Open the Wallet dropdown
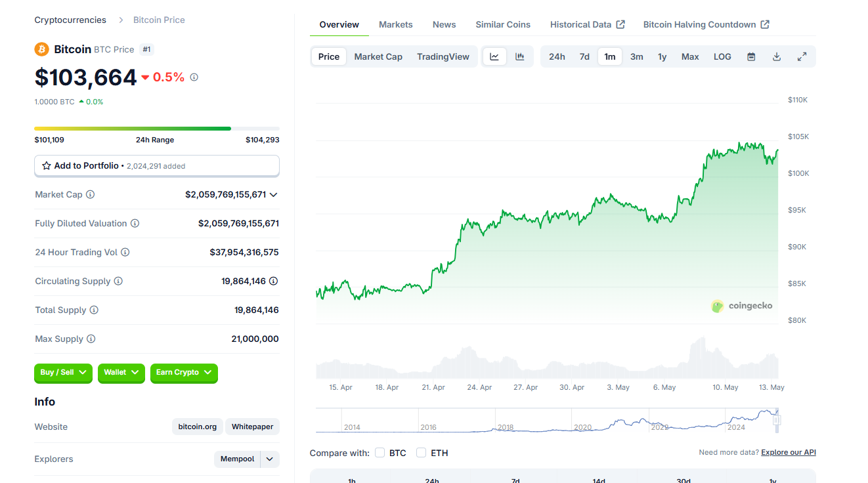The image size is (868, 483). click(x=121, y=373)
